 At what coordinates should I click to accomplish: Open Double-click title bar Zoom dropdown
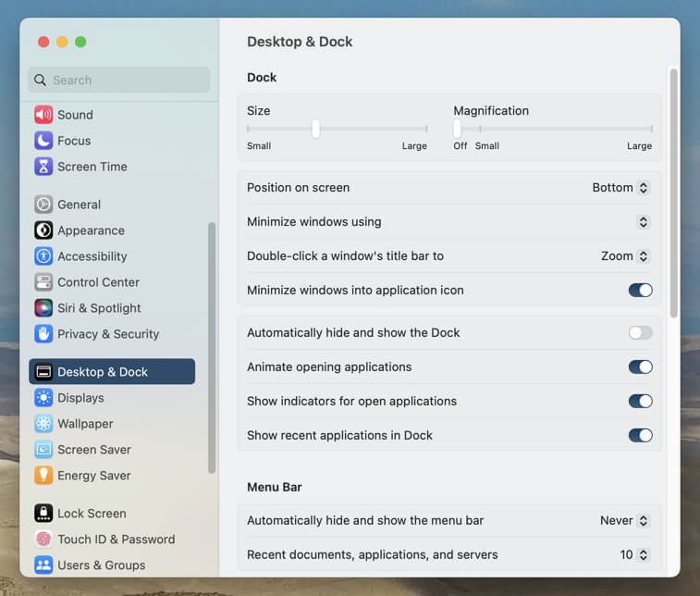click(x=624, y=256)
